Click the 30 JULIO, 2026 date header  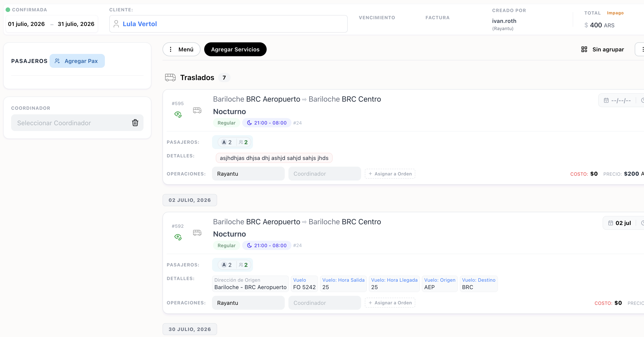[x=190, y=329]
